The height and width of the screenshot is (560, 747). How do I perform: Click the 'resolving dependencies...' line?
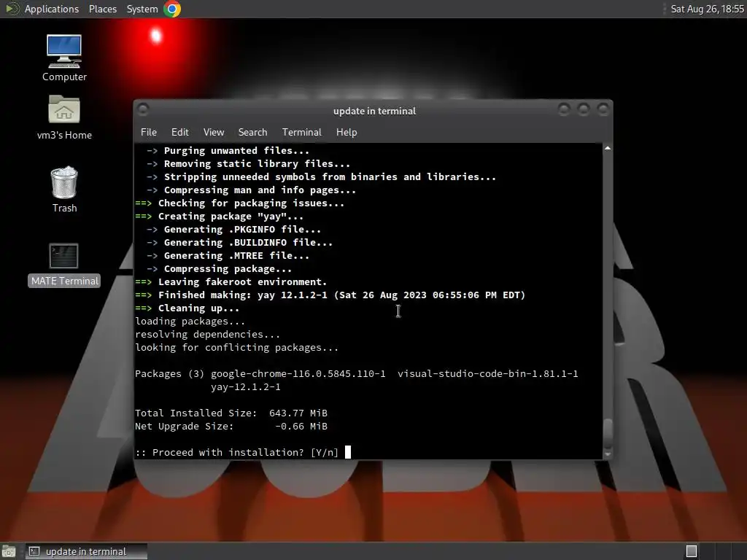point(208,334)
